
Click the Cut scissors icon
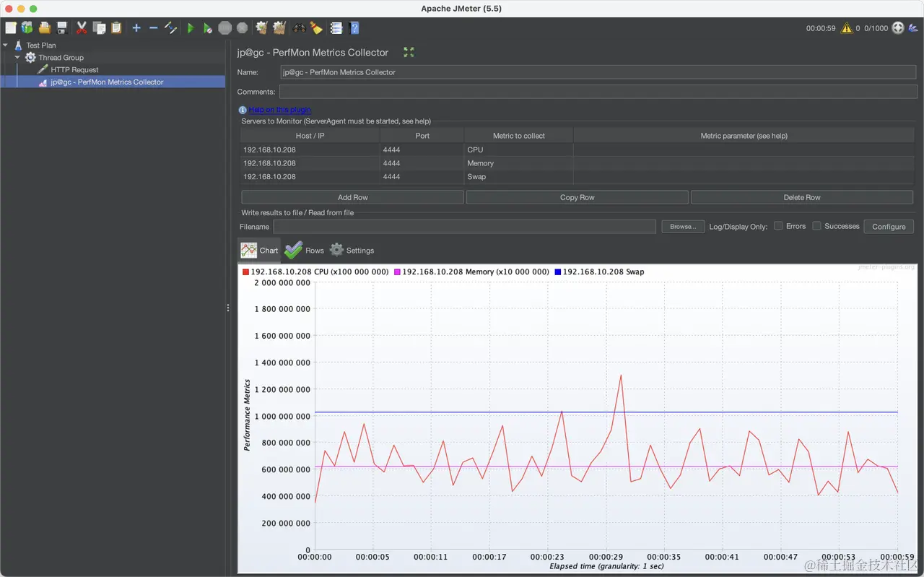(82, 28)
